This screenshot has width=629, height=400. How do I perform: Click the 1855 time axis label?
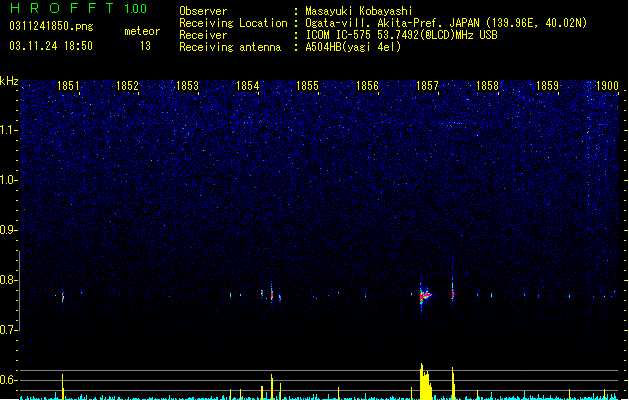coord(307,85)
